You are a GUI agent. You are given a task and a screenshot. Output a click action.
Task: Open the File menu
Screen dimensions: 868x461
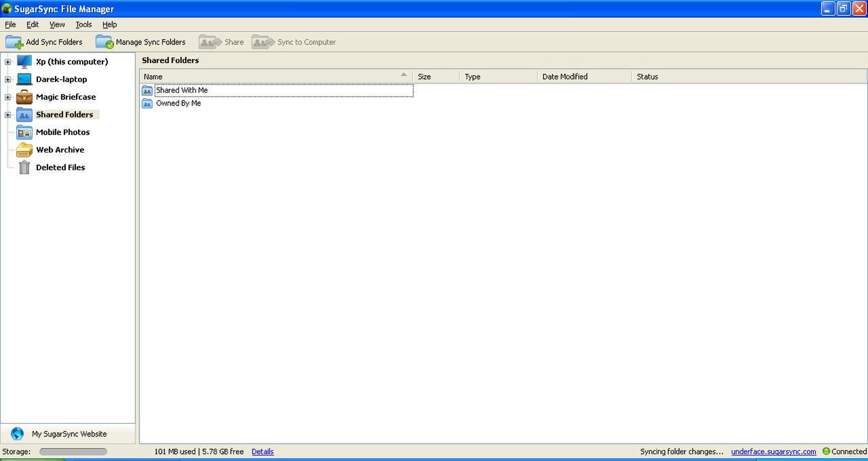10,24
